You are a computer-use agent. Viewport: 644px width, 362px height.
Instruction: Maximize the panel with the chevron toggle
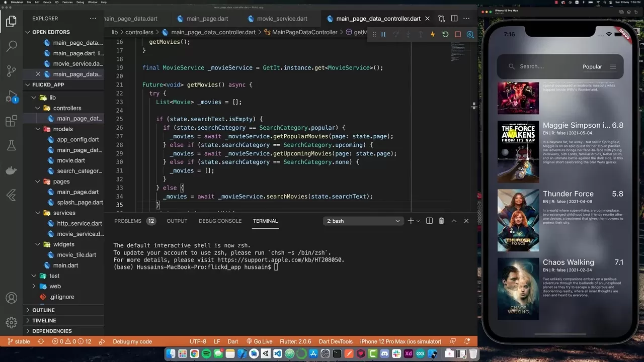click(x=453, y=221)
